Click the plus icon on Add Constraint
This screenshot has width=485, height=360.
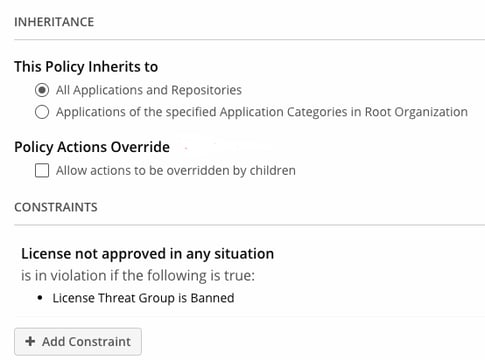(x=30, y=341)
